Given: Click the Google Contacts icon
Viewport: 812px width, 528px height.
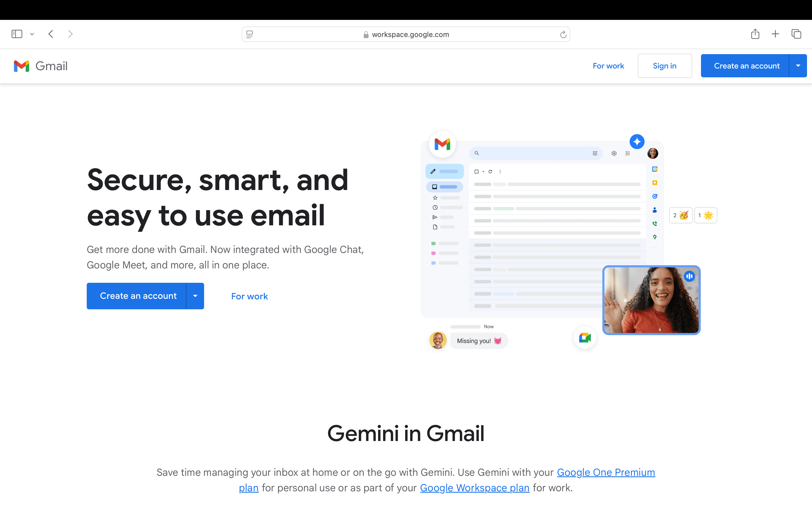Looking at the screenshot, I should 655,210.
